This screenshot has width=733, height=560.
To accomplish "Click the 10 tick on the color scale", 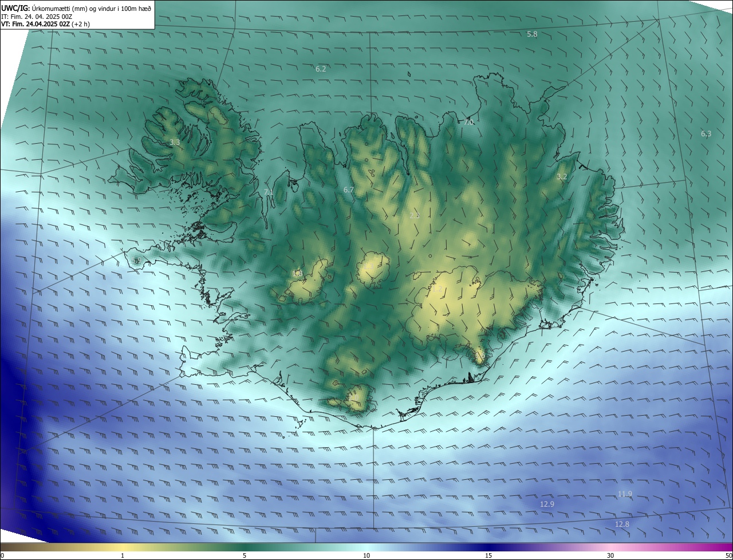I will 366,555.
